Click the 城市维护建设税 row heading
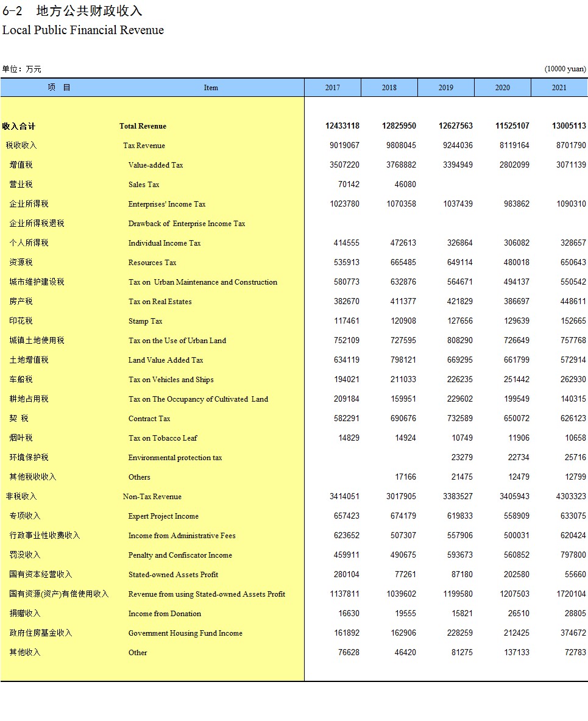Viewport: 588px width, 721px height. [37, 282]
